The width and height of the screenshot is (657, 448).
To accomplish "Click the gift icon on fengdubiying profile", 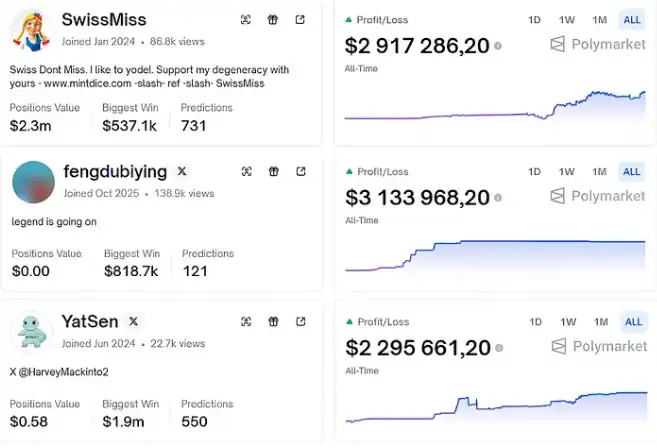I will click(x=273, y=172).
